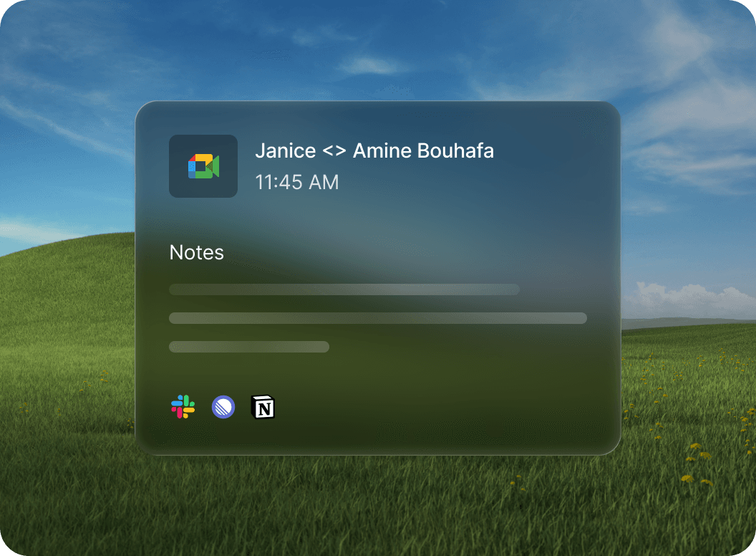Open the Notion integration icon
The width and height of the screenshot is (756, 556).
tap(263, 407)
